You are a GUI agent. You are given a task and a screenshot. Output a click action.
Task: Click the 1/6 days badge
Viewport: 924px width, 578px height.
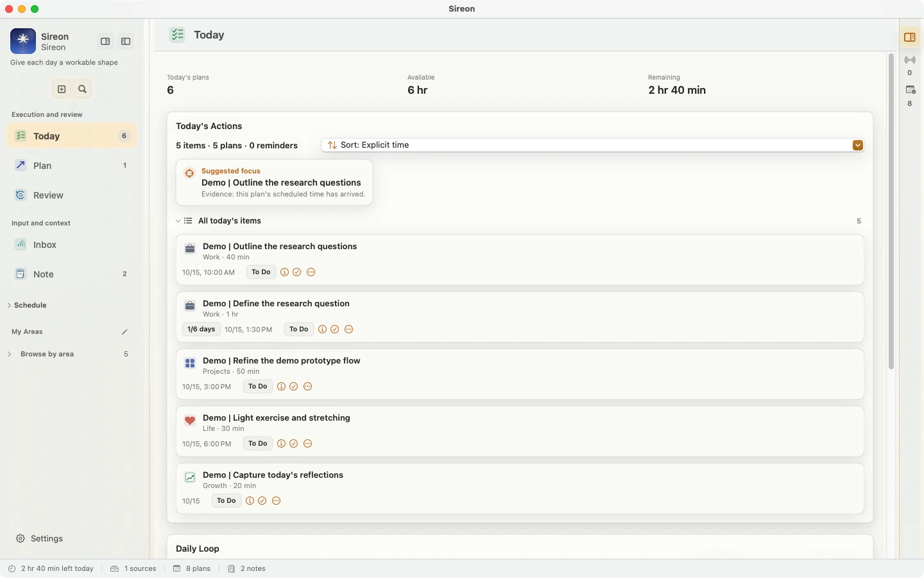pyautogui.click(x=201, y=329)
